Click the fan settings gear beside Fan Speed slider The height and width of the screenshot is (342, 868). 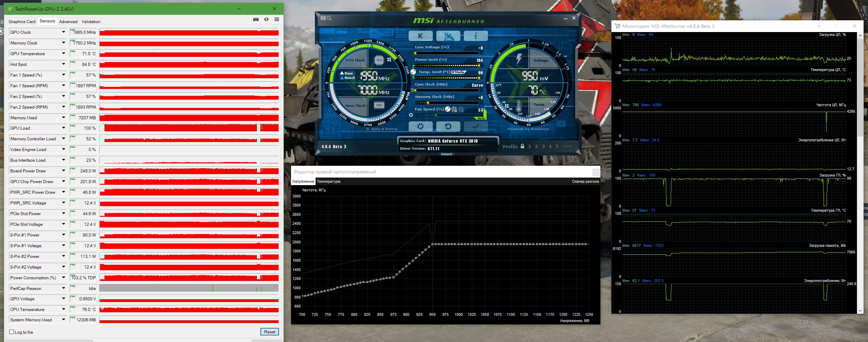tap(411, 115)
